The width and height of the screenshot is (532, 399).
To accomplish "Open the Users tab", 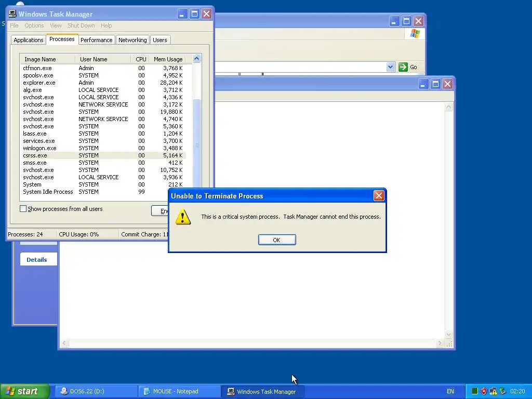I will (x=160, y=40).
